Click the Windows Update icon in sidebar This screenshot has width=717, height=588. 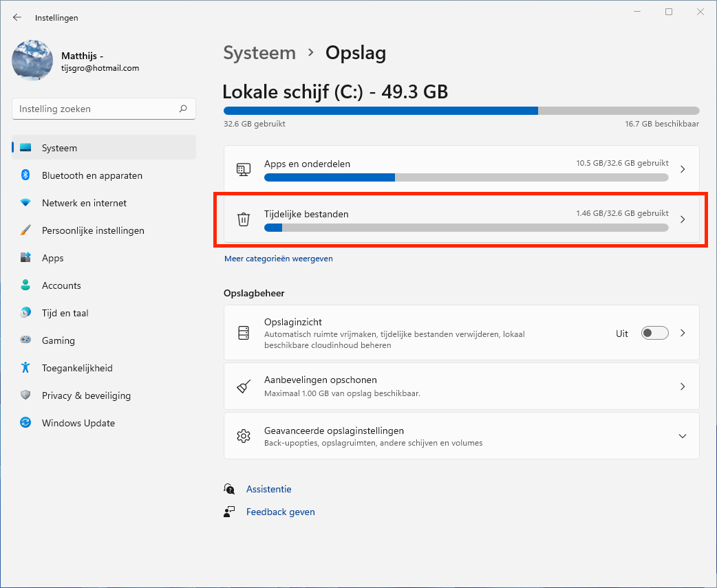[x=25, y=423]
